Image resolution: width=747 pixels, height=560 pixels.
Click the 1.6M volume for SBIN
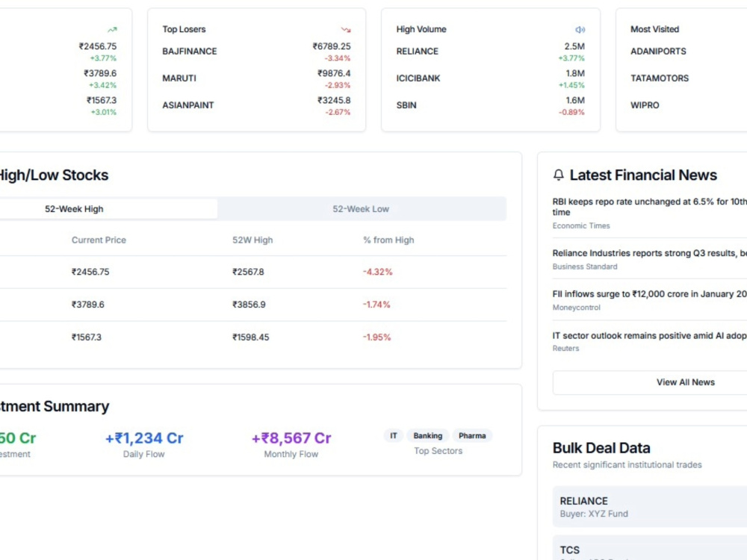coord(575,101)
